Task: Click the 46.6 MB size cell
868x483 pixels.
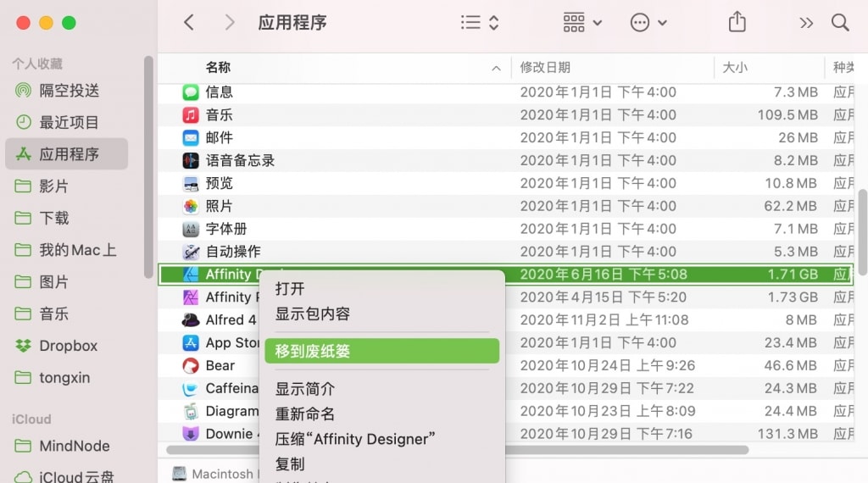Action: click(790, 366)
